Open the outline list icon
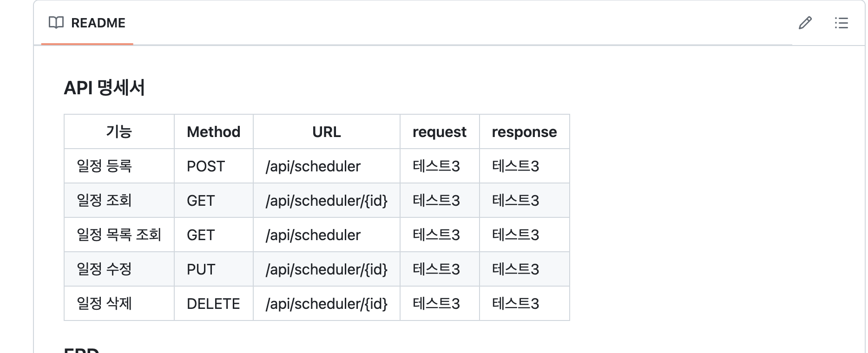 (842, 23)
